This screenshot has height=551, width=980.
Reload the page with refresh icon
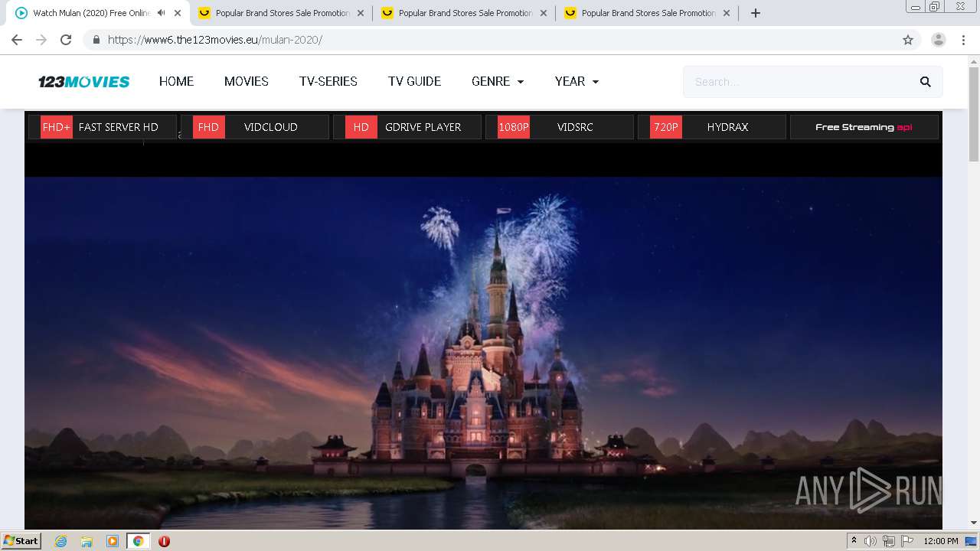[66, 40]
